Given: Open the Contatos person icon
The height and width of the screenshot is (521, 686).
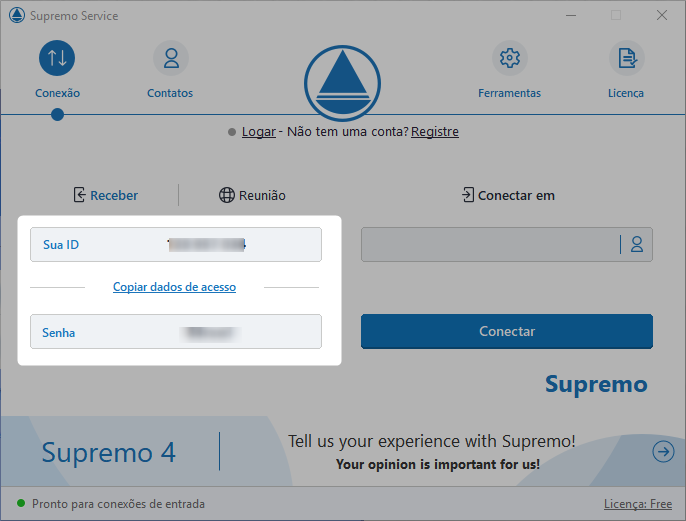Looking at the screenshot, I should [x=171, y=58].
